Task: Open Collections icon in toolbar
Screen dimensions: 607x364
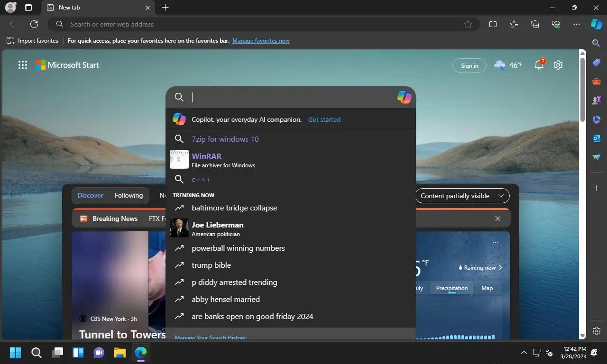Action: (x=535, y=24)
